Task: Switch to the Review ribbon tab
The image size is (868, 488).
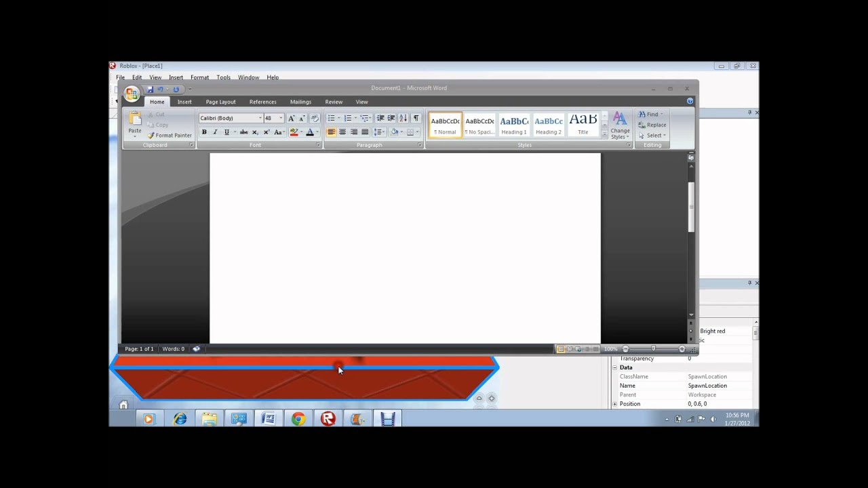Action: coord(334,102)
